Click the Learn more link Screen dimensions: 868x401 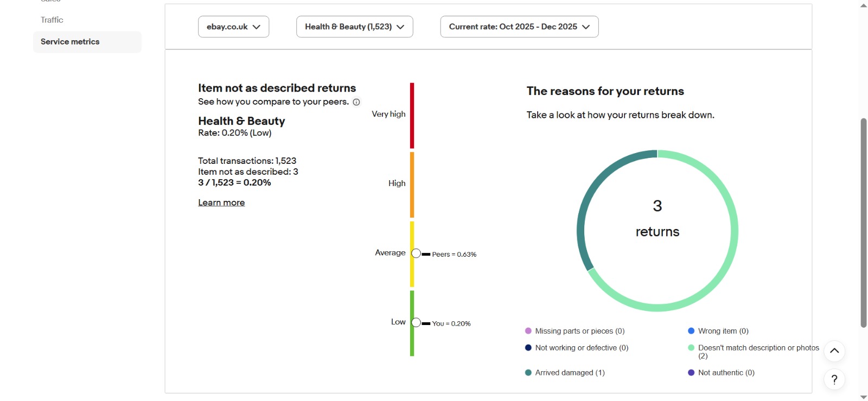[221, 202]
